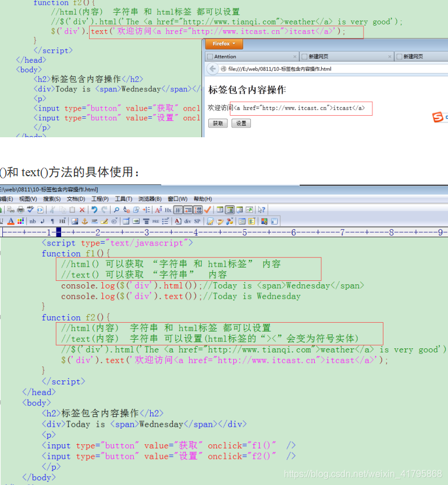448x485 pixels.
Task: Open the 搜索(S) menu
Action: point(52,199)
